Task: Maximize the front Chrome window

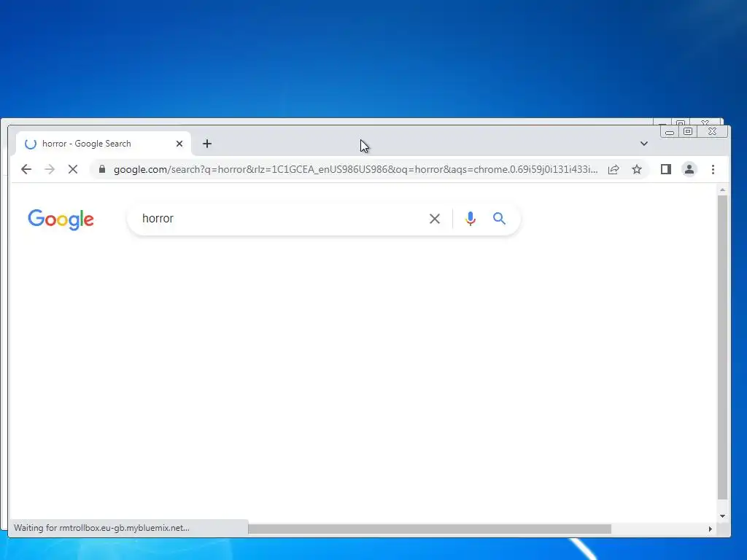Action: tap(688, 132)
